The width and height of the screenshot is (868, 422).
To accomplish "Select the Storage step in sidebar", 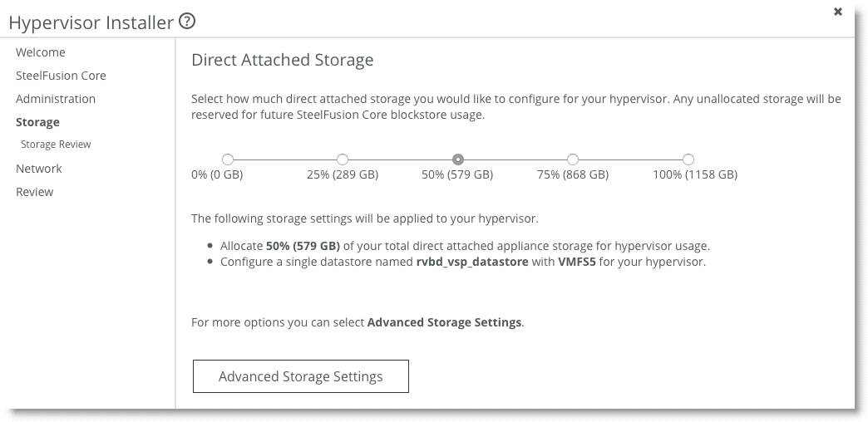I will [x=37, y=122].
